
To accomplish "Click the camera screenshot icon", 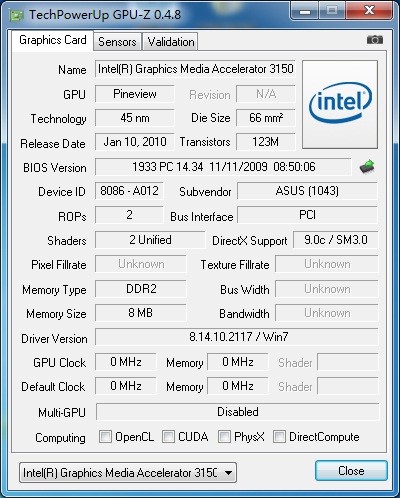I will click(x=375, y=40).
